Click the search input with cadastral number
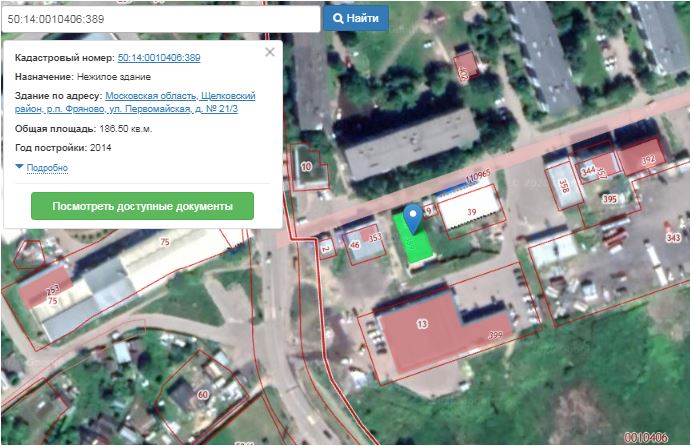This screenshot has width=691, height=446. coord(161,19)
